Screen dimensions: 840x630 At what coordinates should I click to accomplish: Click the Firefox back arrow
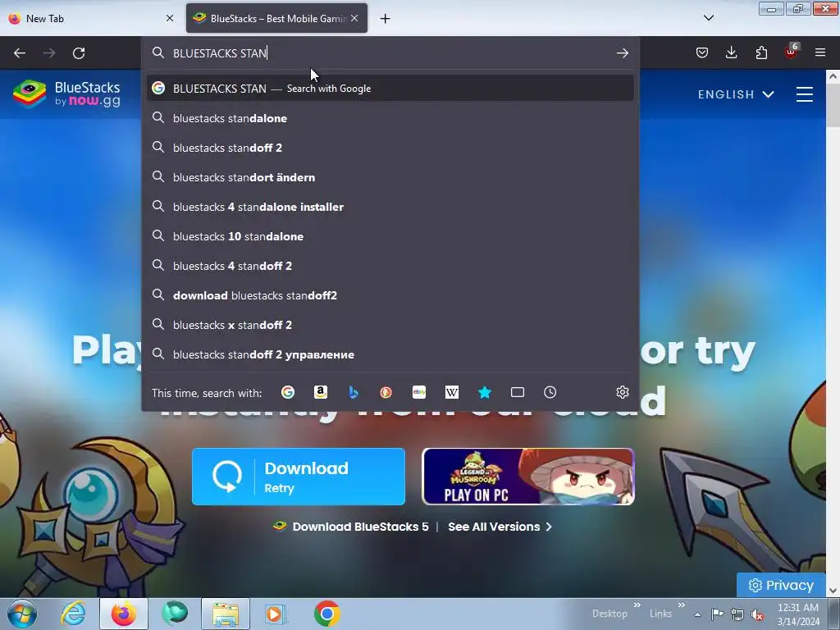(20, 53)
